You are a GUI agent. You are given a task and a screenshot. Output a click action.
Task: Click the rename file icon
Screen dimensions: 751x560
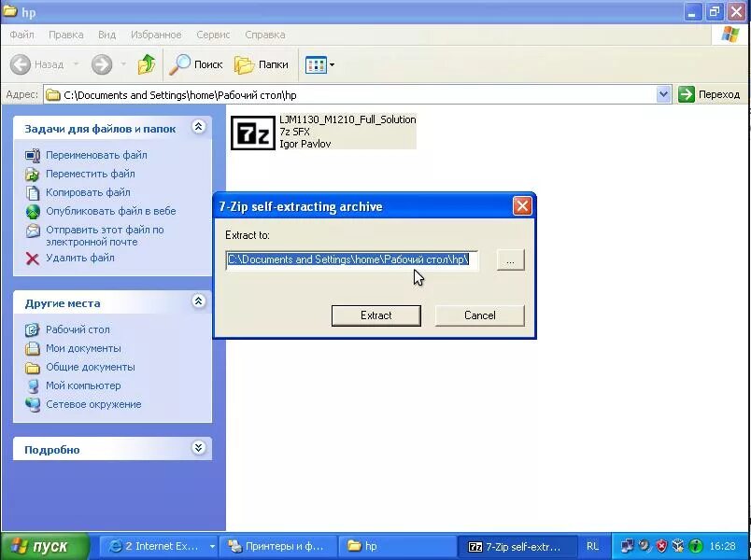click(33, 156)
